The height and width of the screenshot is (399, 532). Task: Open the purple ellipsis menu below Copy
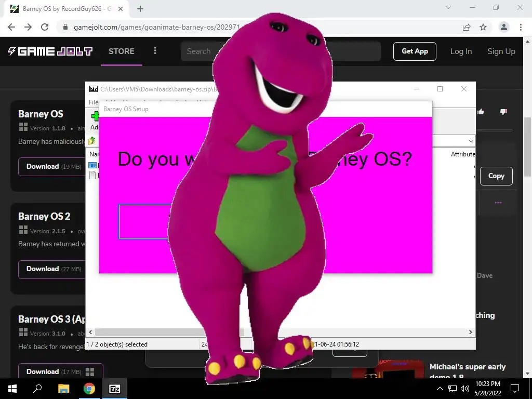point(498,203)
